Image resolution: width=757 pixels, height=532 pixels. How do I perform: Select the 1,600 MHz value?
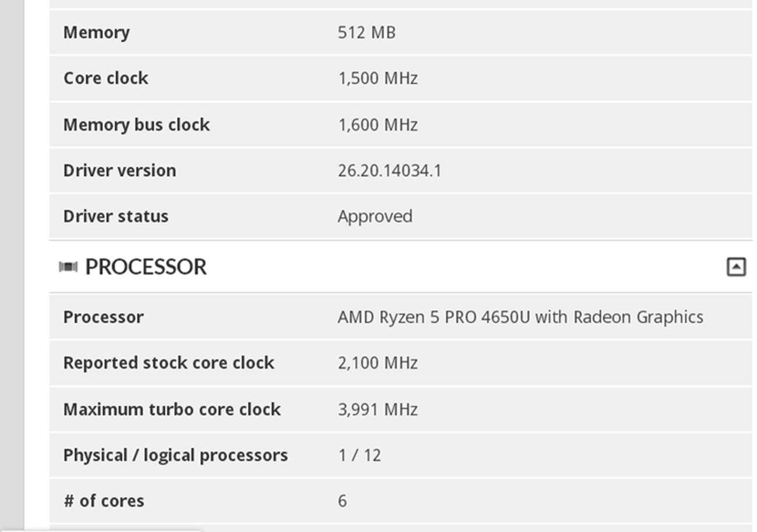coord(377,125)
